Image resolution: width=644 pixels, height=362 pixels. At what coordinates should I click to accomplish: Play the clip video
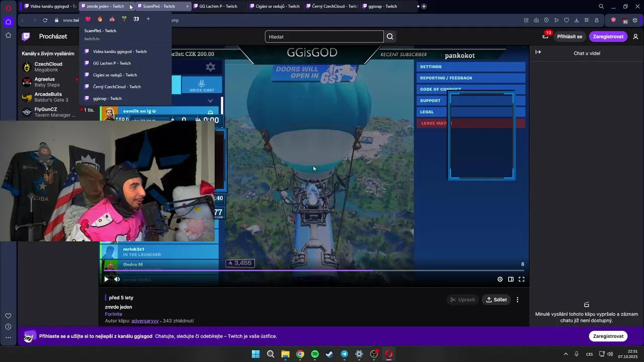pos(106,280)
